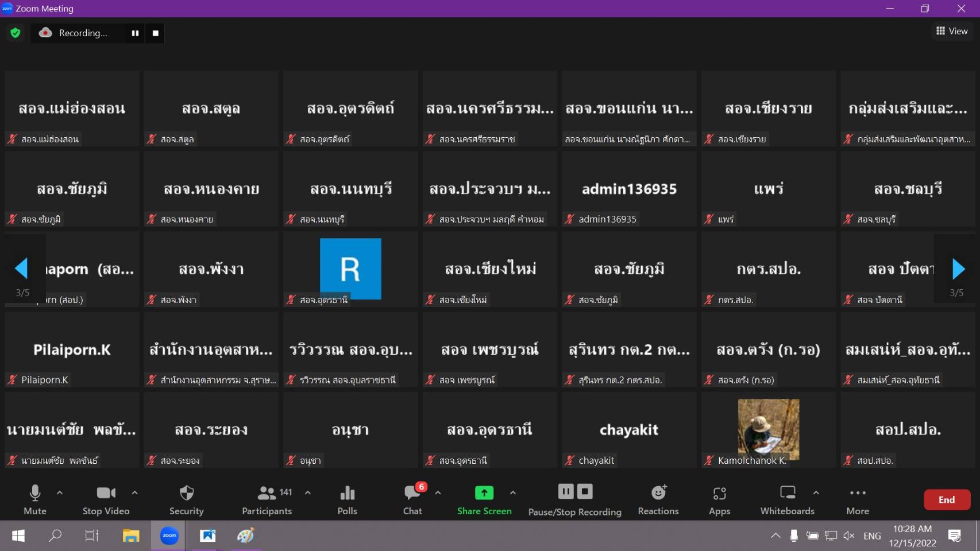This screenshot has width=980, height=551.
Task: Open Whiteboards from the toolbar
Action: click(787, 499)
